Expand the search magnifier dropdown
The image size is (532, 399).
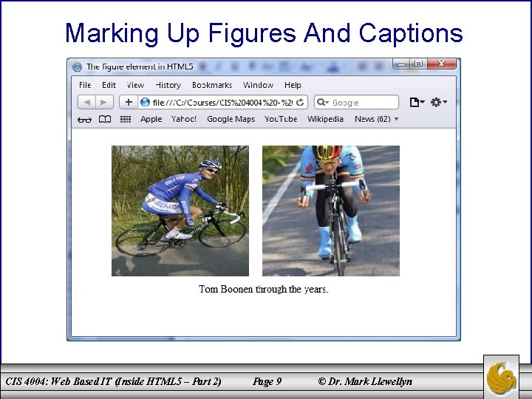[323, 102]
